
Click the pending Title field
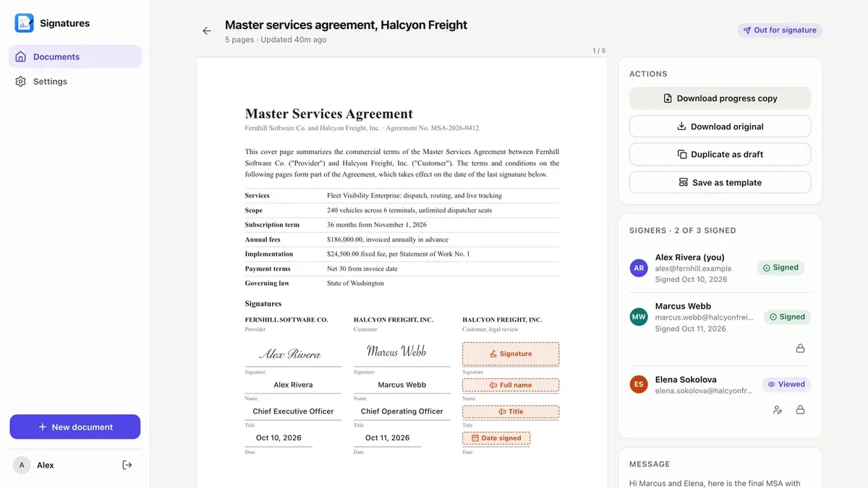pos(511,411)
